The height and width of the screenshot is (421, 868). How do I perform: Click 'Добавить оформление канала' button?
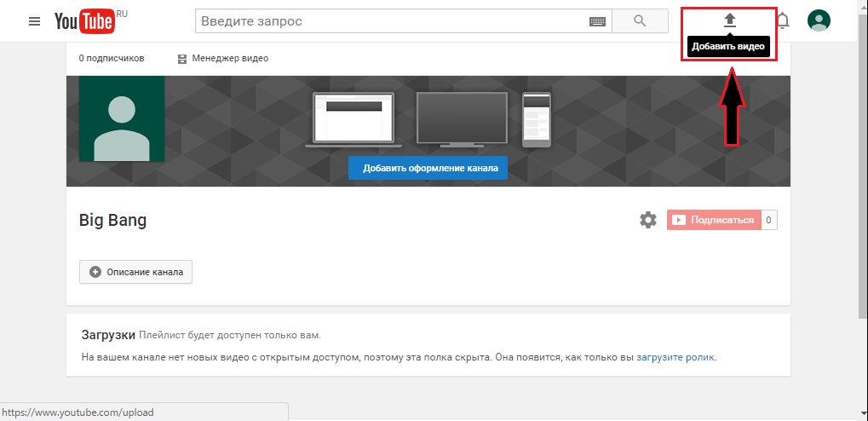click(428, 168)
